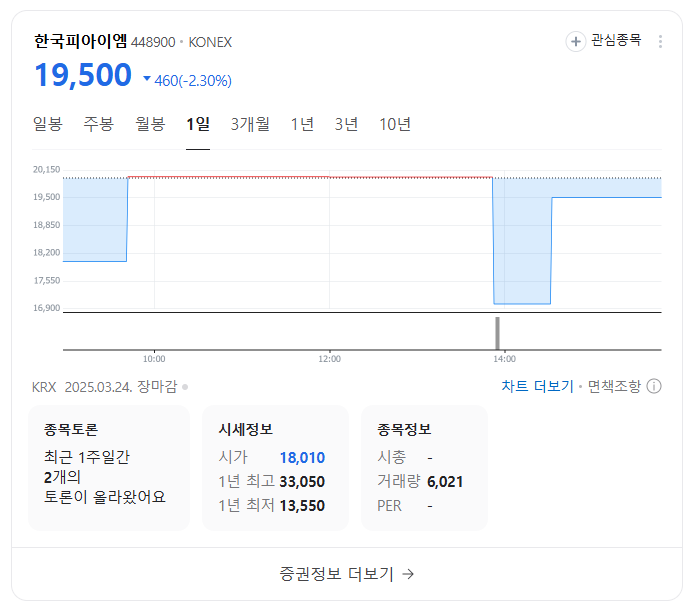689x608 pixels.
Task: Click the change value 460(-2.30%)
Action: pyautogui.click(x=193, y=81)
